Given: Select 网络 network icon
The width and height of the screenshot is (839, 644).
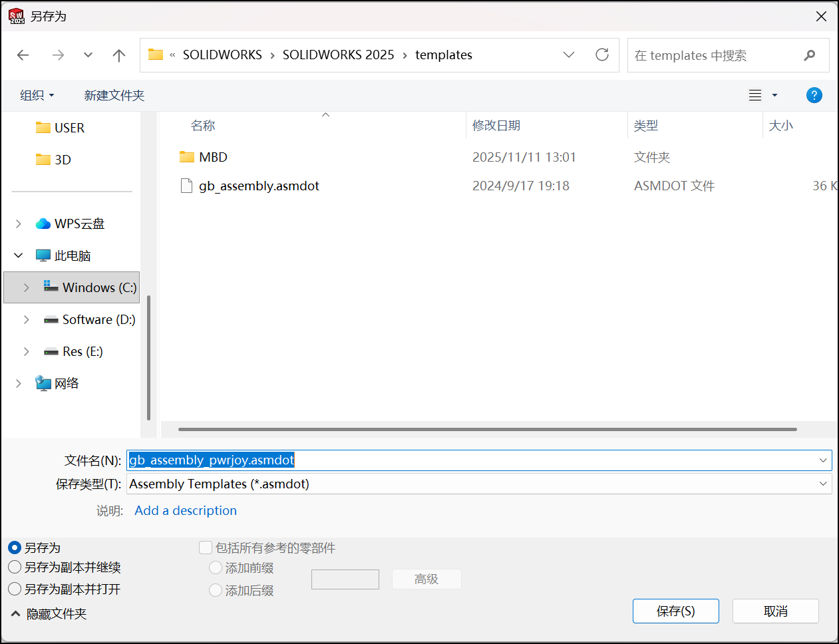Looking at the screenshot, I should pyautogui.click(x=43, y=383).
